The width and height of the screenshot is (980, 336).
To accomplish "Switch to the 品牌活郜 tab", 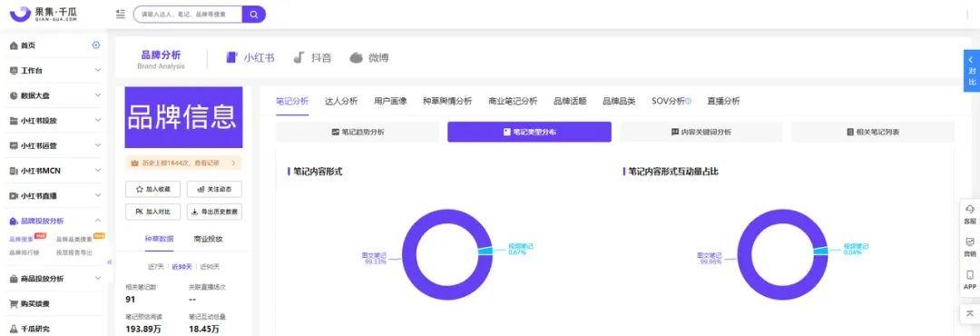I will click(x=570, y=102).
